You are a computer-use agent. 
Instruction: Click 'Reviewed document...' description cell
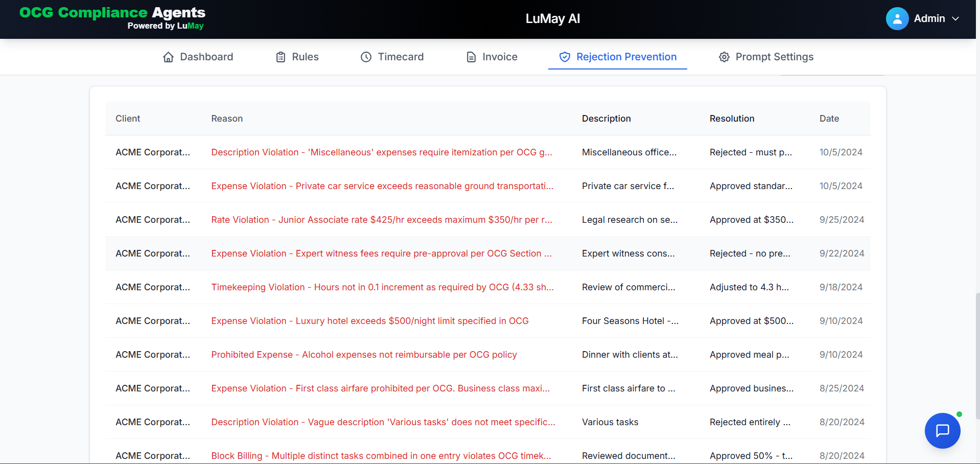[x=628, y=456]
